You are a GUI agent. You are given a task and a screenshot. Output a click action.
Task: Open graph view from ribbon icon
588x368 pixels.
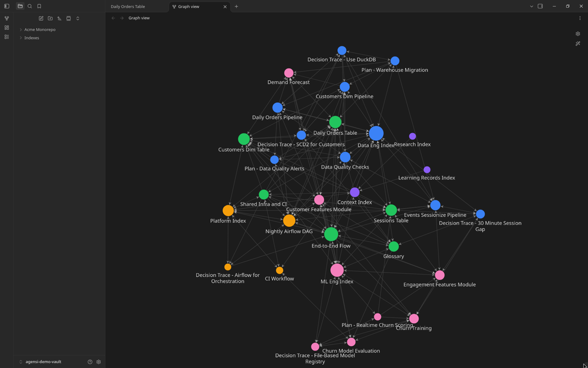(x=6, y=18)
